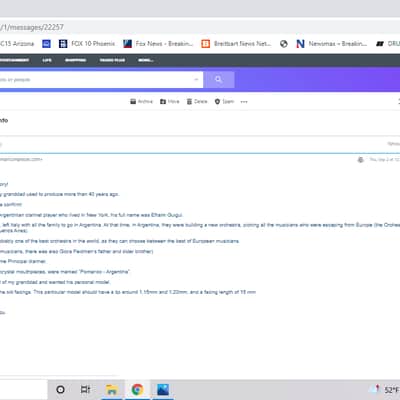Open the Fox News - Breaking bookmark

(x=158, y=44)
